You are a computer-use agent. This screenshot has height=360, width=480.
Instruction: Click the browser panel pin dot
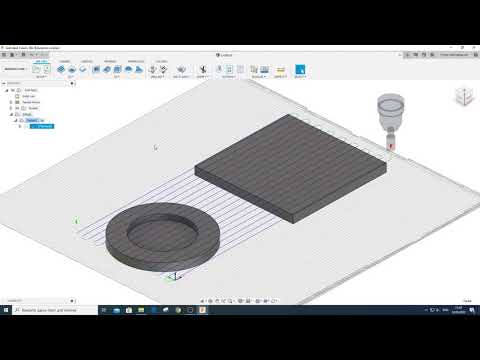[x=72, y=83]
